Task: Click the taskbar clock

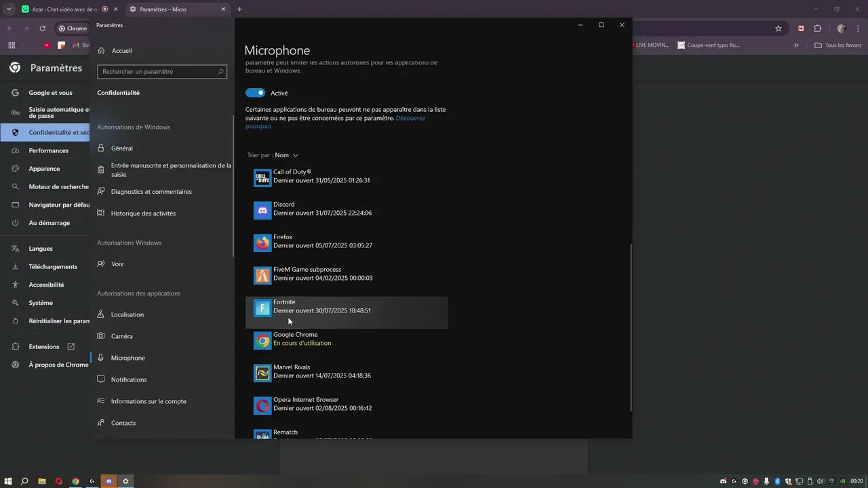Action: coord(857,481)
